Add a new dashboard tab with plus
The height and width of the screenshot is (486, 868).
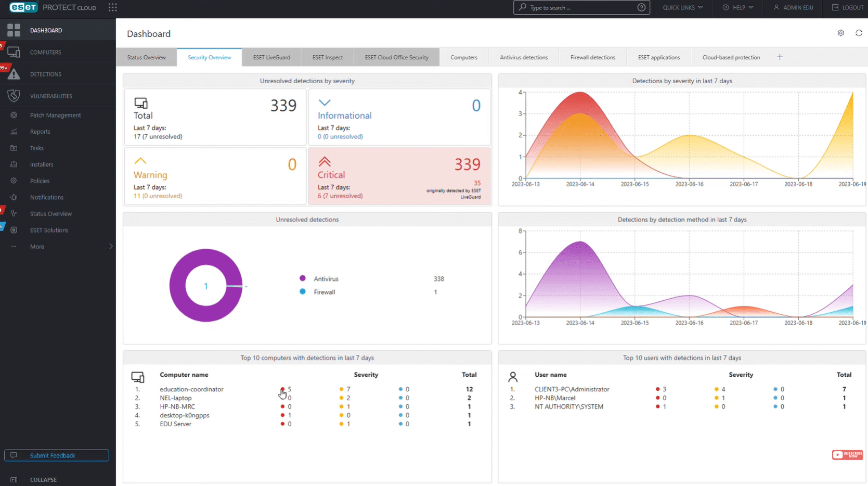click(x=780, y=57)
